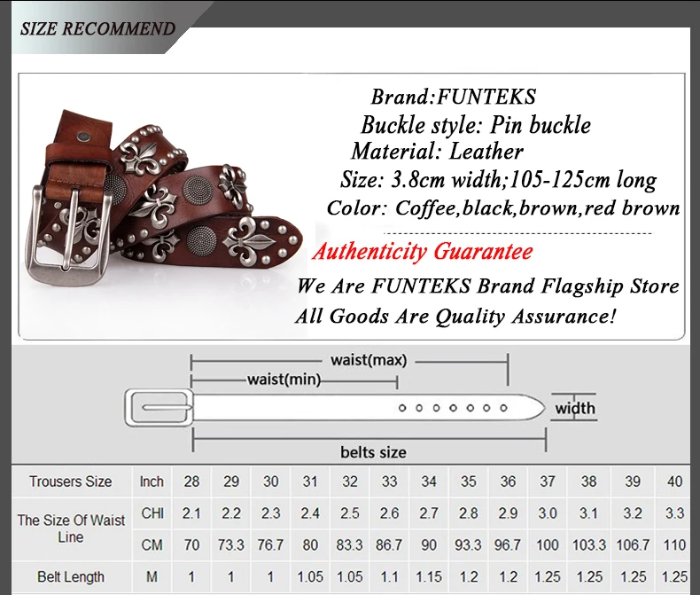Click the CM value 106.7 cell

point(633,545)
